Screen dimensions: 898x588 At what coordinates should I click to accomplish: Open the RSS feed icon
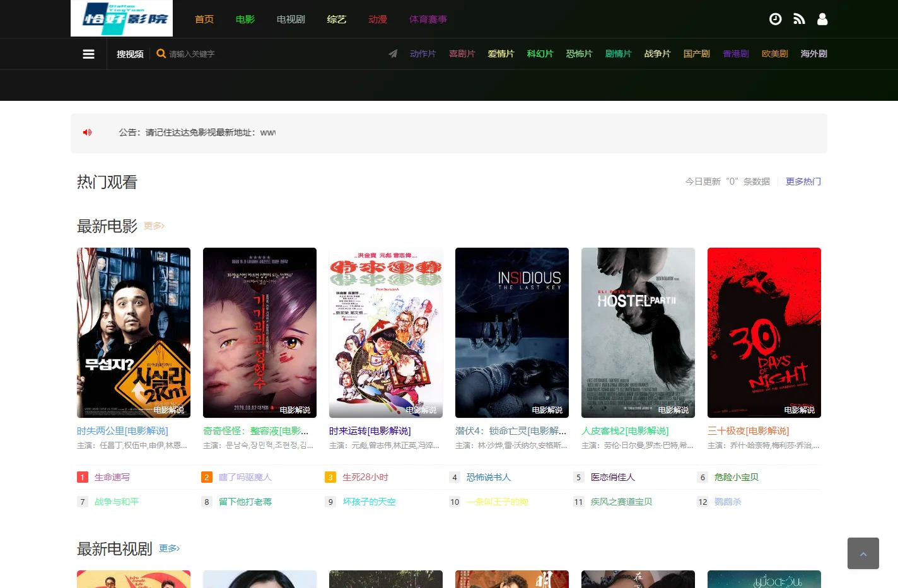[x=799, y=19]
